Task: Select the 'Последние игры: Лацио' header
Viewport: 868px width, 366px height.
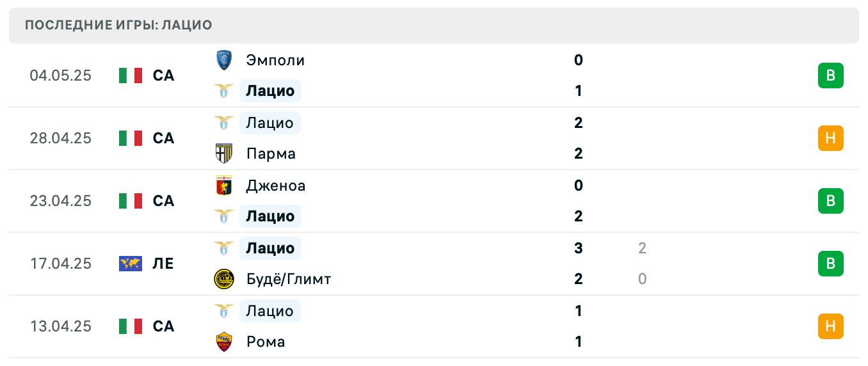Action: (x=119, y=26)
